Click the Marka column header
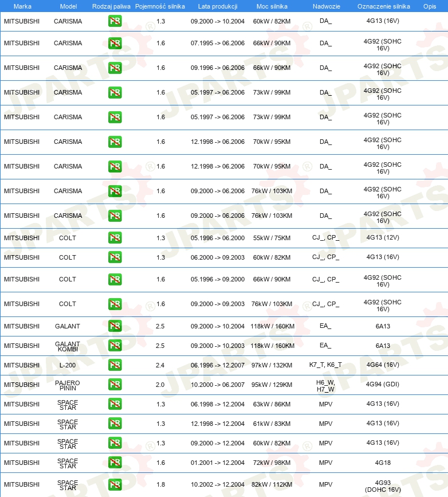This screenshot has height=497, width=448. tap(22, 6)
